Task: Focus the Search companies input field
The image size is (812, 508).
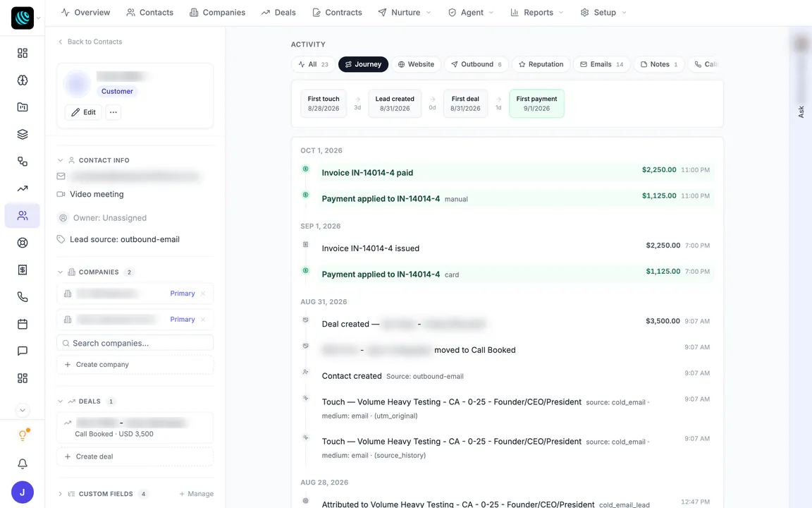Action: [135, 343]
